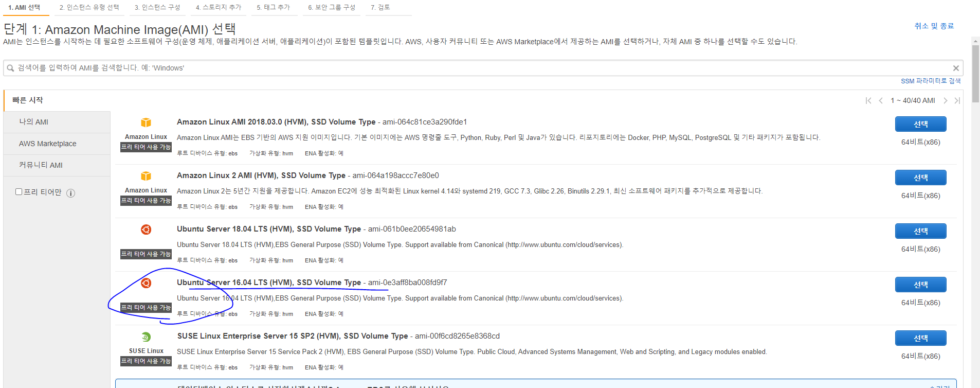Viewport: 980px width, 388px height.
Task: Select Amazon Linux AMI 2018.03.0 with 선택
Action: tap(920, 124)
